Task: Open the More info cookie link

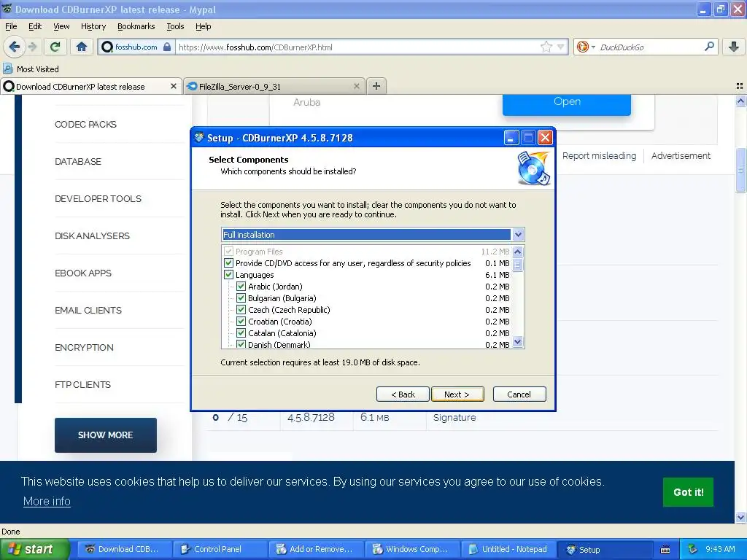Action: click(x=47, y=501)
